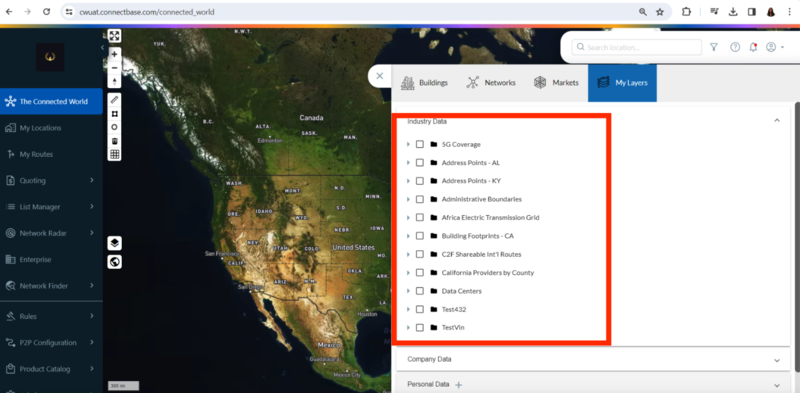800x393 pixels.
Task: Select the draw polygon tool
Action: [x=115, y=113]
